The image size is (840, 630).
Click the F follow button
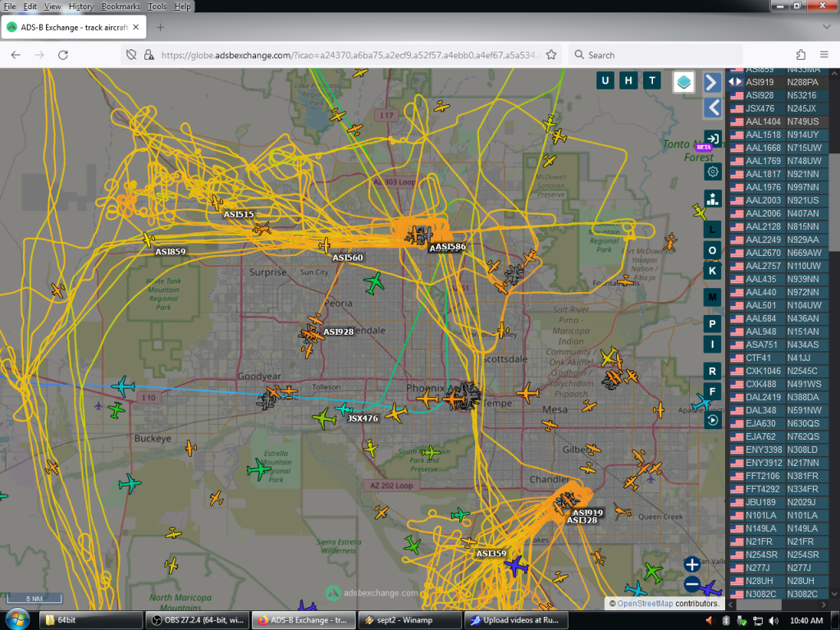point(712,391)
